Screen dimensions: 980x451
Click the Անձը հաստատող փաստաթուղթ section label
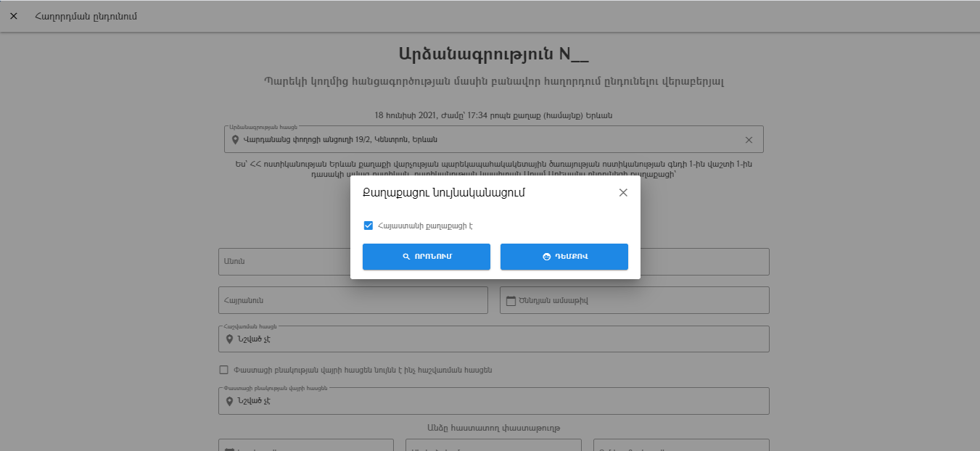[x=494, y=428]
